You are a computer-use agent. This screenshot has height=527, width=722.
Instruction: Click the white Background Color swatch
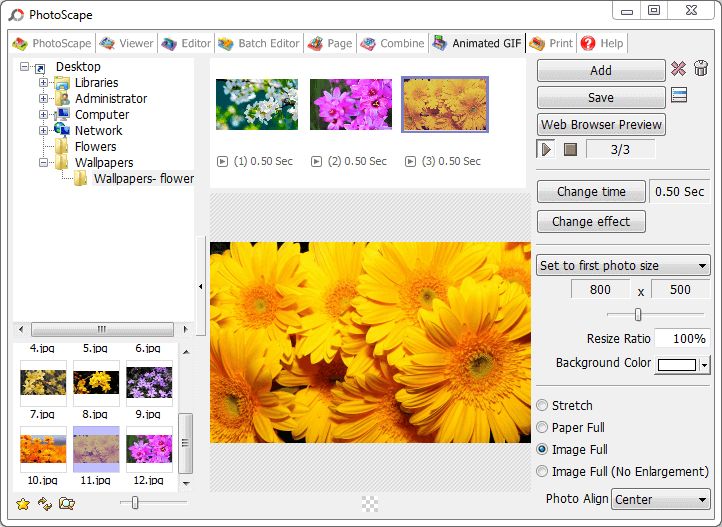pyautogui.click(x=676, y=365)
